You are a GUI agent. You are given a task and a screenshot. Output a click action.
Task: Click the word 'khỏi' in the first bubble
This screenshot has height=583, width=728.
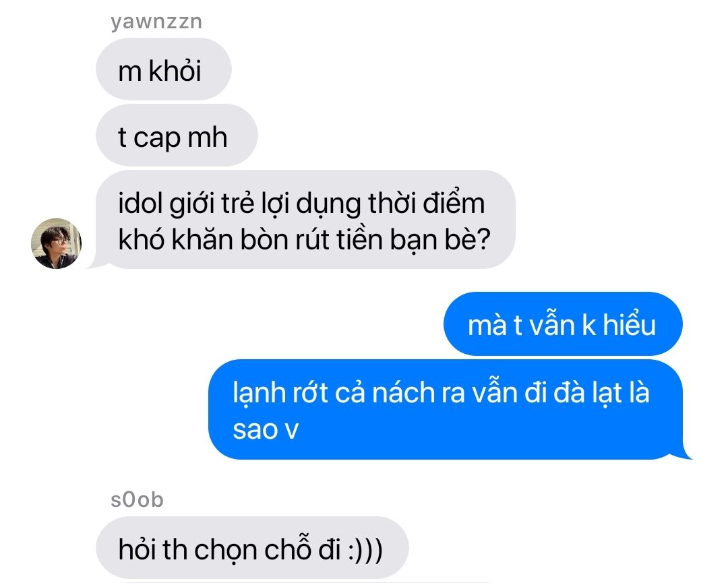click(175, 71)
